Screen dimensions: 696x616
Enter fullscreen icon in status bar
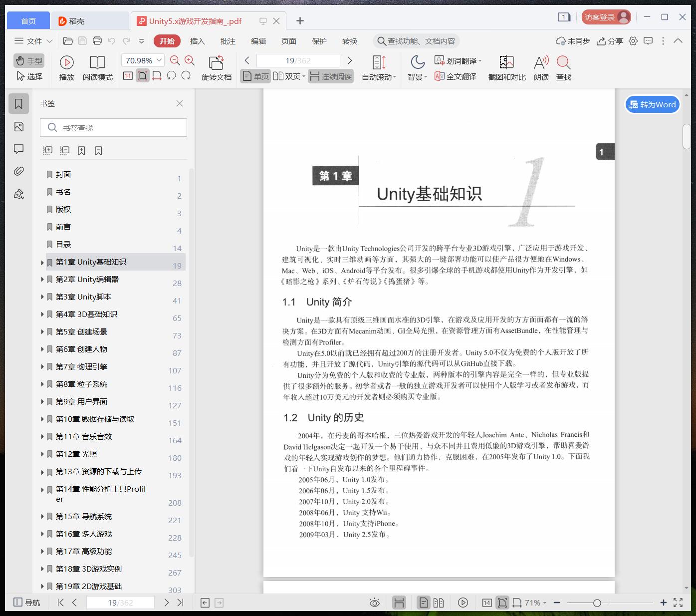678,603
